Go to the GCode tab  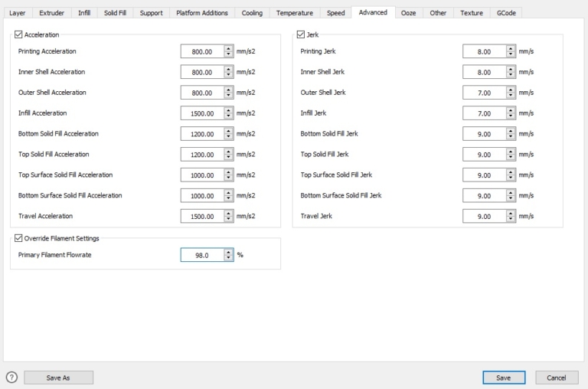(506, 13)
